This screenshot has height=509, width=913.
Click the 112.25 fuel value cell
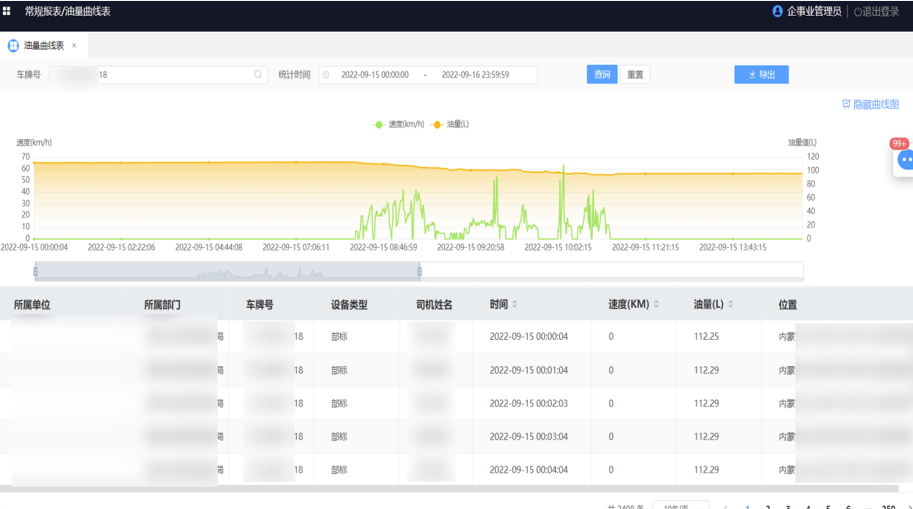tap(706, 337)
